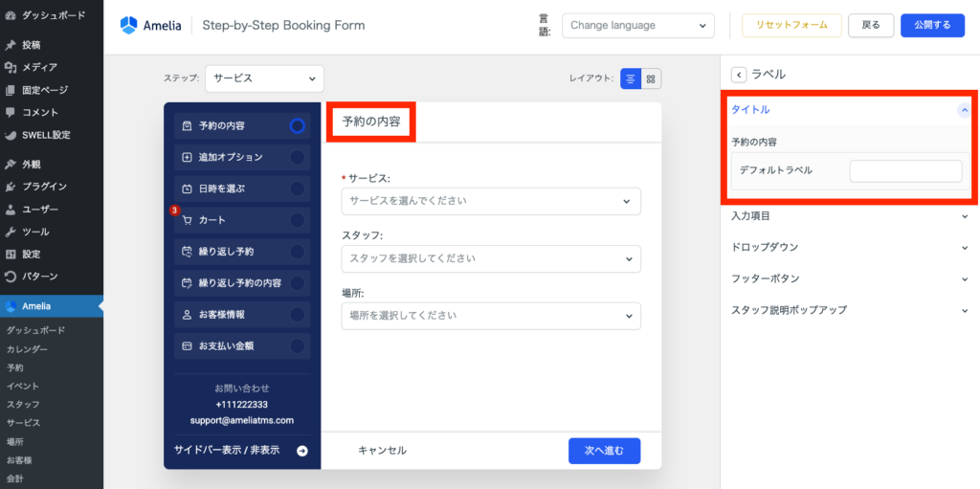Image resolution: width=980 pixels, height=489 pixels.
Task: Toggle the 日時を選ぶ step circle
Action: click(x=297, y=189)
